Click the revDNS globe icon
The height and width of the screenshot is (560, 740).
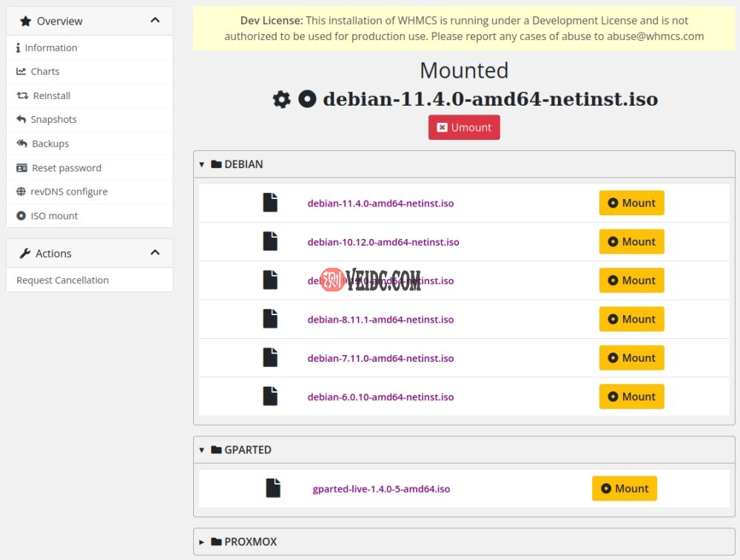pyautogui.click(x=21, y=192)
